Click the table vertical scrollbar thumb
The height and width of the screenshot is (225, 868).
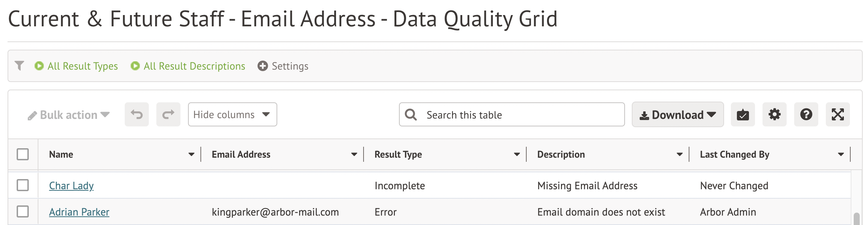(856, 219)
